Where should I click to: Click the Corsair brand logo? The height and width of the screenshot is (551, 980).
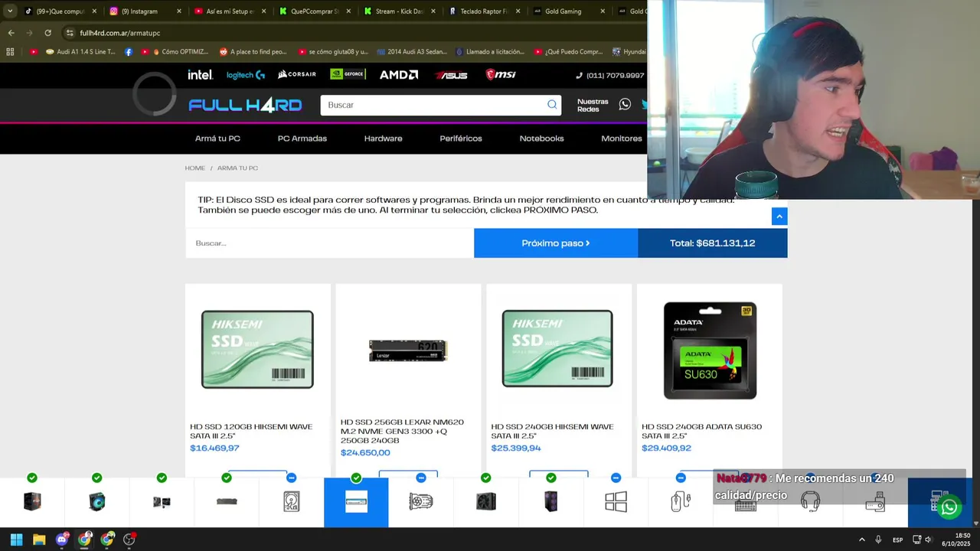pos(297,74)
